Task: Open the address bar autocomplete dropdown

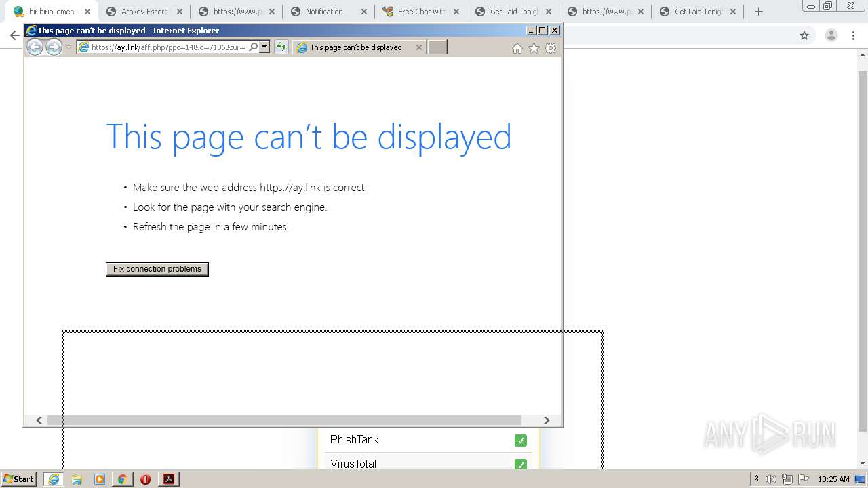Action: [x=264, y=47]
